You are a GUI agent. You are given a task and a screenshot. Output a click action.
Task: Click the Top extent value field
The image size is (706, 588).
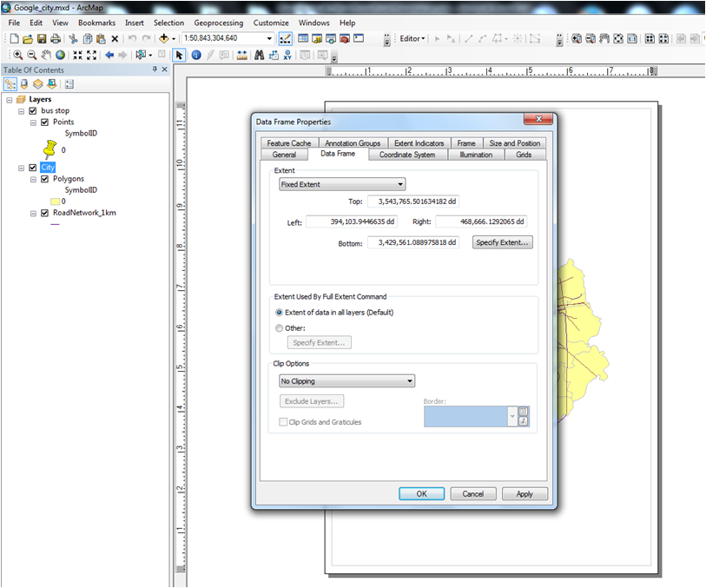coord(412,202)
